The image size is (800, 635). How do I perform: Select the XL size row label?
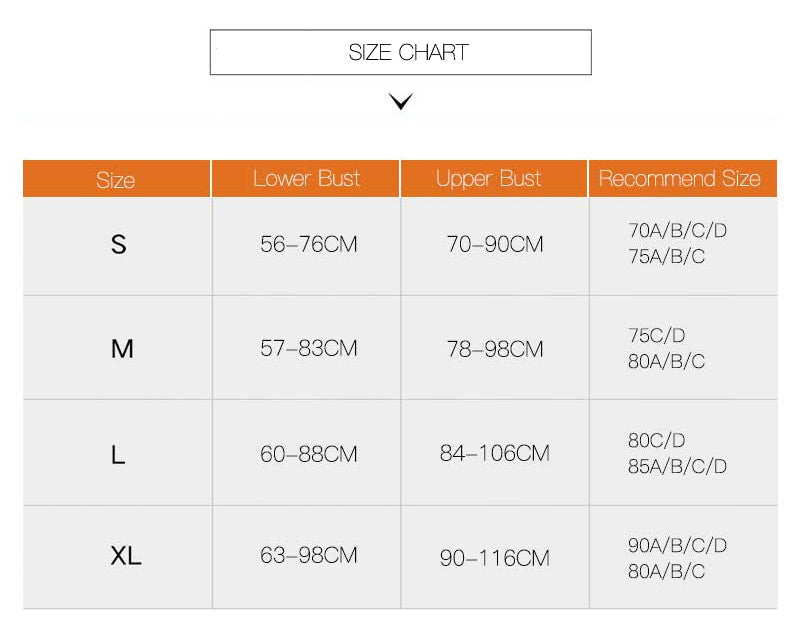126,556
